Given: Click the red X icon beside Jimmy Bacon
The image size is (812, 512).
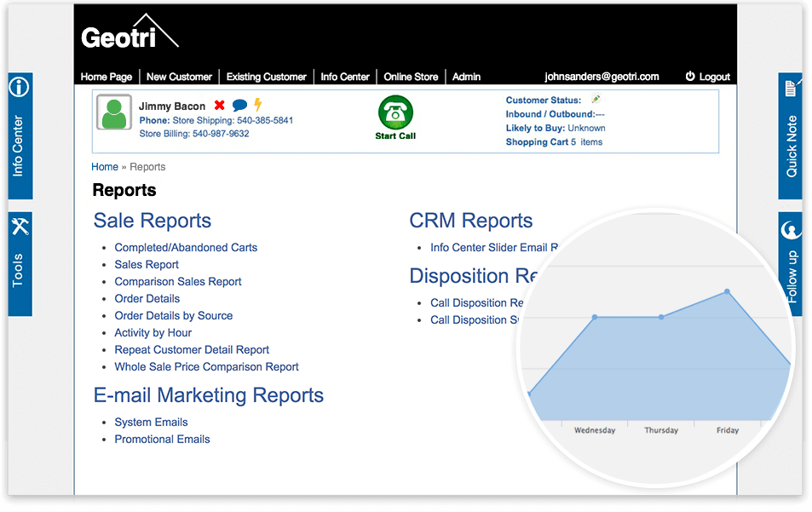Looking at the screenshot, I should 220,106.
